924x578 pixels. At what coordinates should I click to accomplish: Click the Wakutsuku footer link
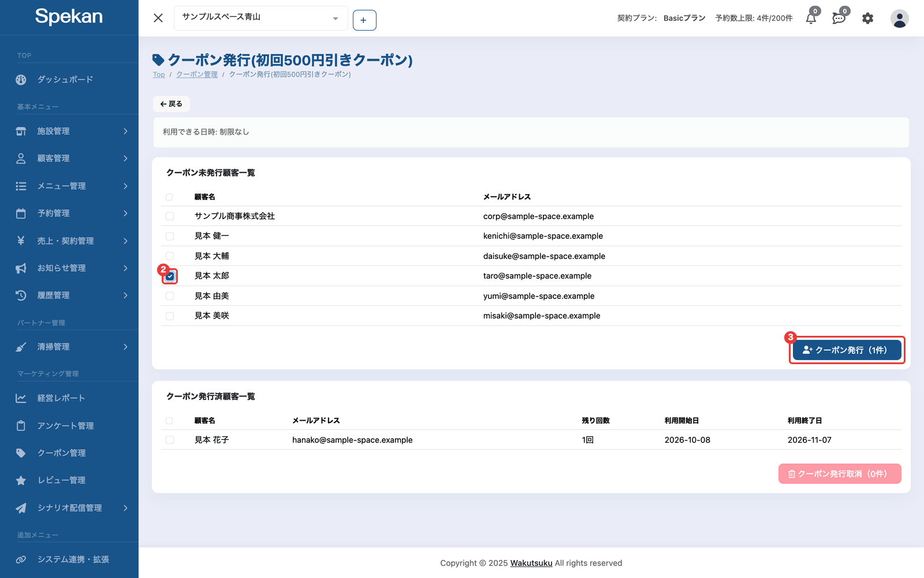point(531,563)
